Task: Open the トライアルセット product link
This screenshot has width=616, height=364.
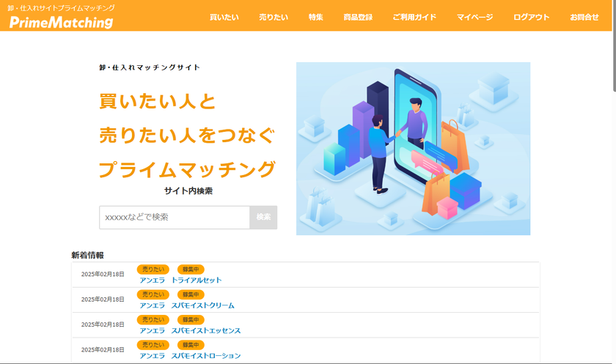Action: 197,280
